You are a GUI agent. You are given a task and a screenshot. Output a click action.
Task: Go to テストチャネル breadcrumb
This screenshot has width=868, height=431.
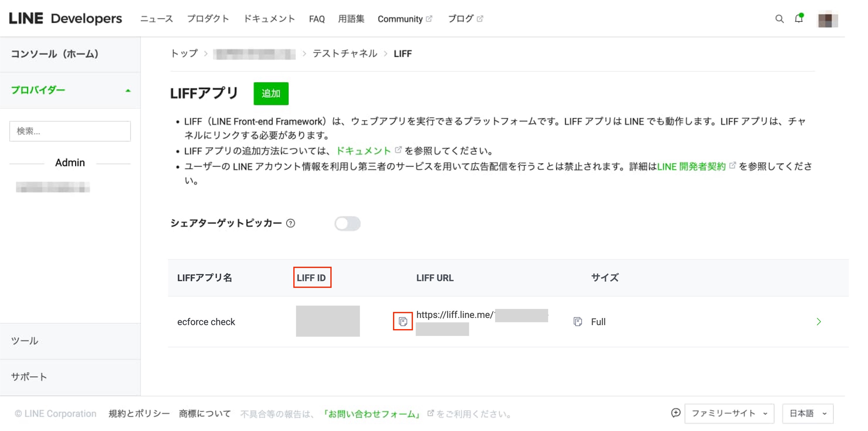tap(345, 54)
